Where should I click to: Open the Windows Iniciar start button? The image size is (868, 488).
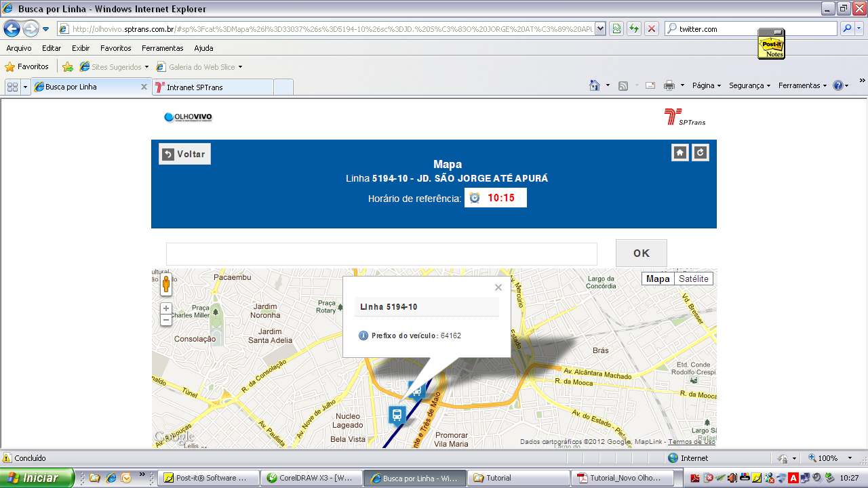[x=37, y=478]
